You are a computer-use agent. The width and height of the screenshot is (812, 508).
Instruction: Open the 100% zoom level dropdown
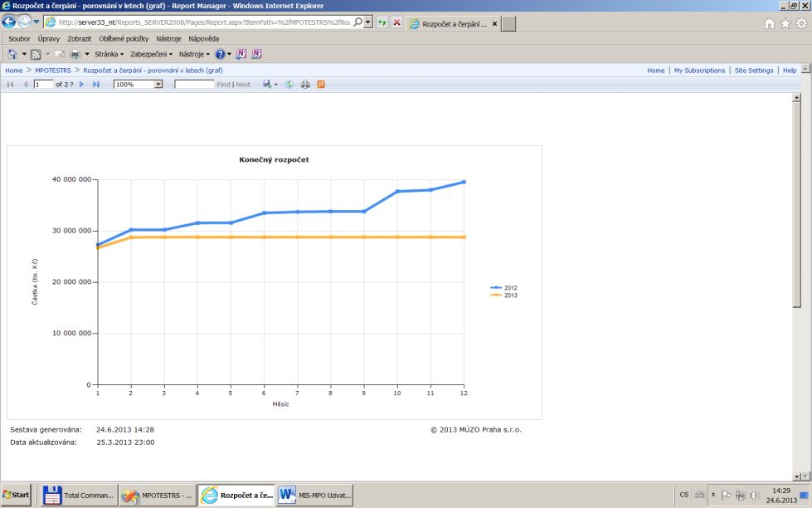[x=158, y=85]
